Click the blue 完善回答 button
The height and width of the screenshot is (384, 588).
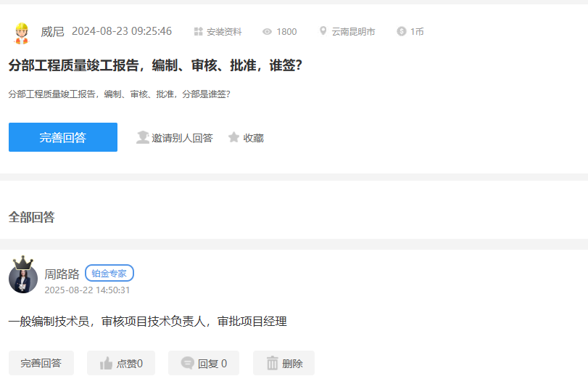pyautogui.click(x=63, y=137)
